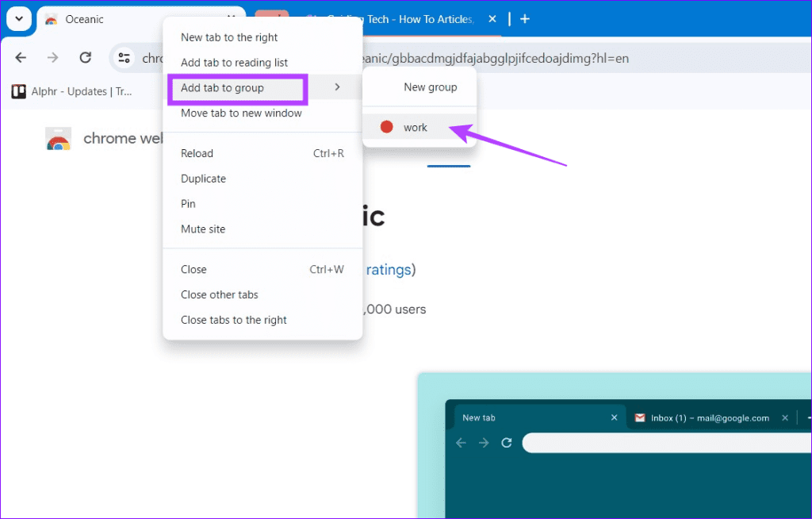Click the back navigation arrow
Screen dimensions: 812x519
click(x=21, y=57)
